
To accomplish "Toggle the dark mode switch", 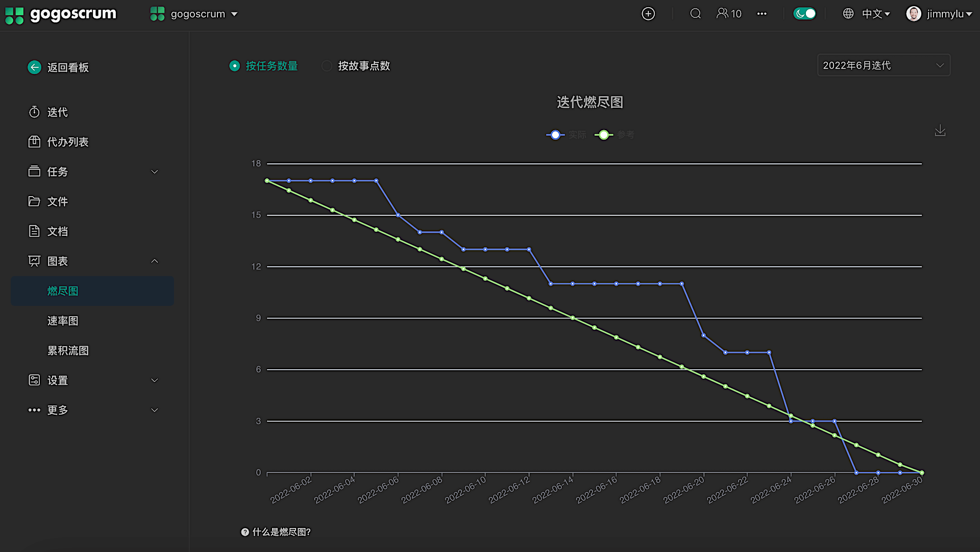I will tap(804, 14).
